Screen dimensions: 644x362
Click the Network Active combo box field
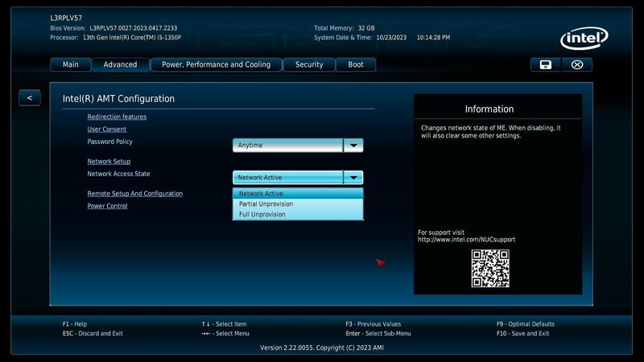tap(287, 177)
